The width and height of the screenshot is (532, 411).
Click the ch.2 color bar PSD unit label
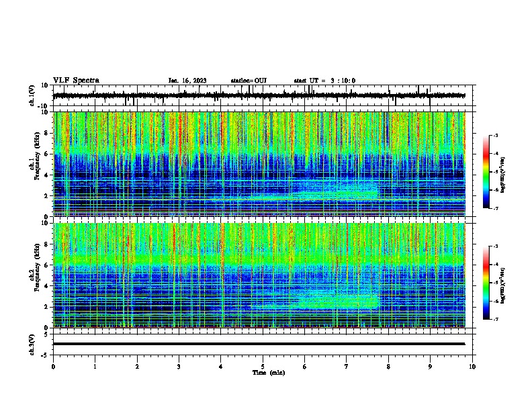(503, 285)
